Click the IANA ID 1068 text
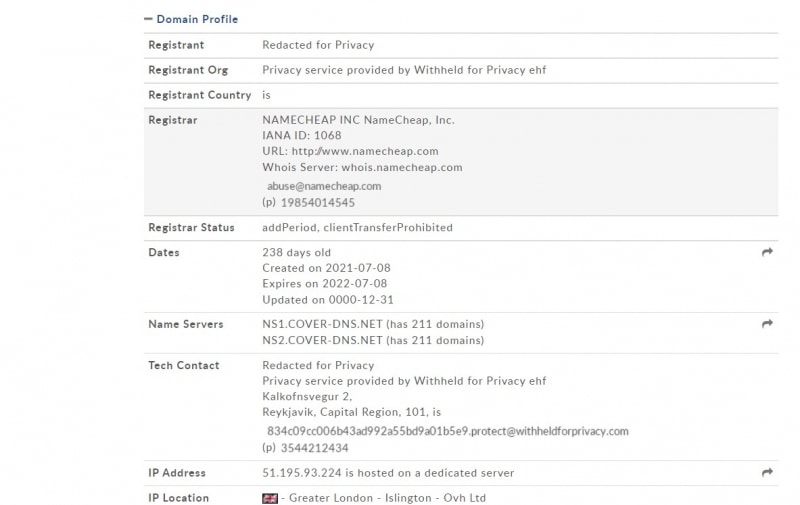The image size is (800, 505). pyautogui.click(x=301, y=136)
